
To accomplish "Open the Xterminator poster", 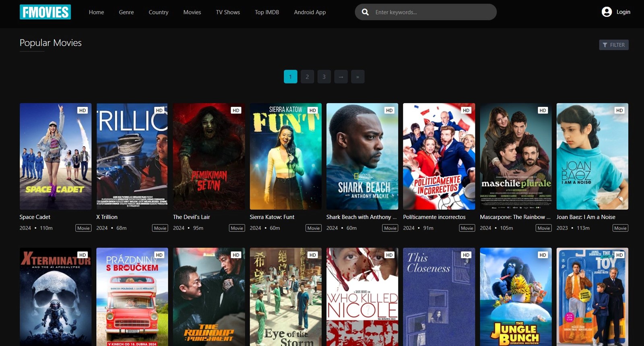I will click(x=56, y=297).
